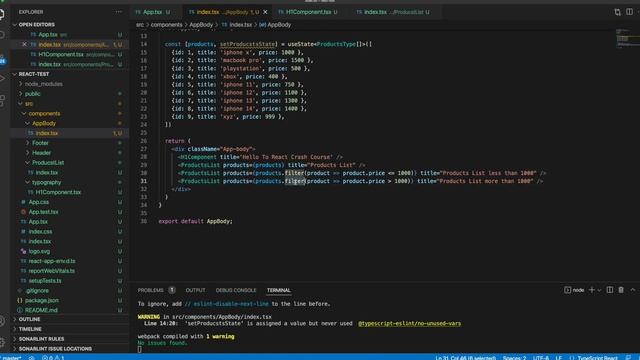Open the Extensions view in the activity bar
Viewport: 640px width, 360px height.
[2, 100]
